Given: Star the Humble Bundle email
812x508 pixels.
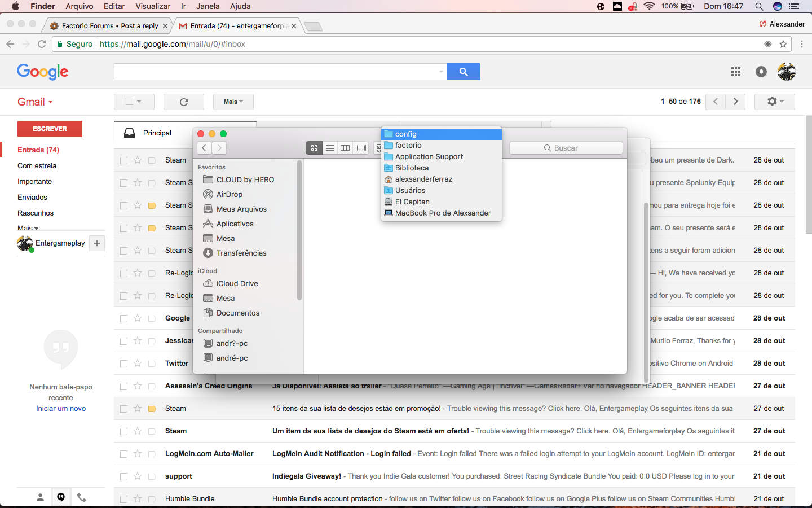Looking at the screenshot, I should pyautogui.click(x=138, y=499).
